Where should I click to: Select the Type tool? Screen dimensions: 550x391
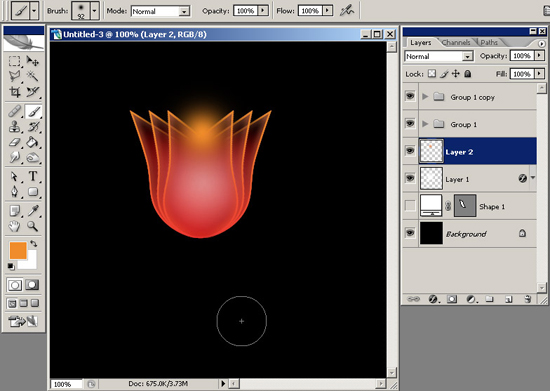coord(33,176)
